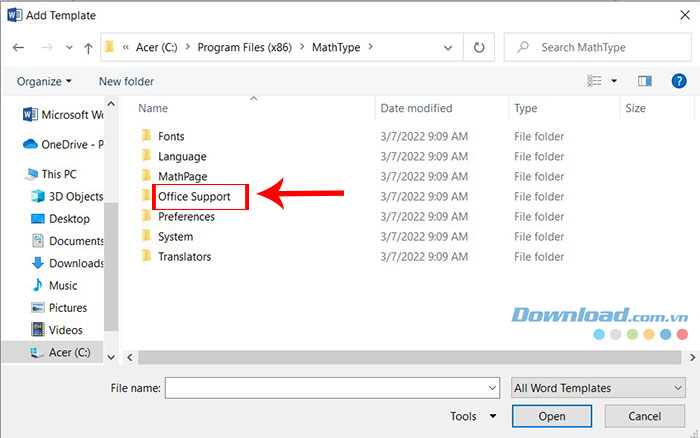
Task: Expand the address bar path history dropdown
Action: [450, 47]
